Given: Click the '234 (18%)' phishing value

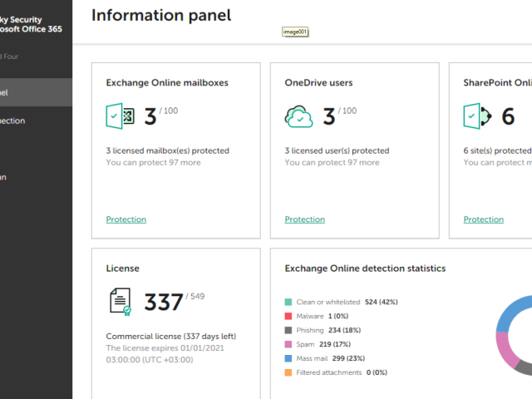Looking at the screenshot, I should (344, 330).
